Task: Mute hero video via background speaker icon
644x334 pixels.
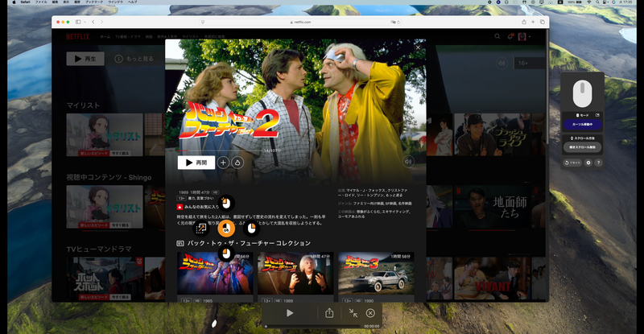Action: (502, 64)
